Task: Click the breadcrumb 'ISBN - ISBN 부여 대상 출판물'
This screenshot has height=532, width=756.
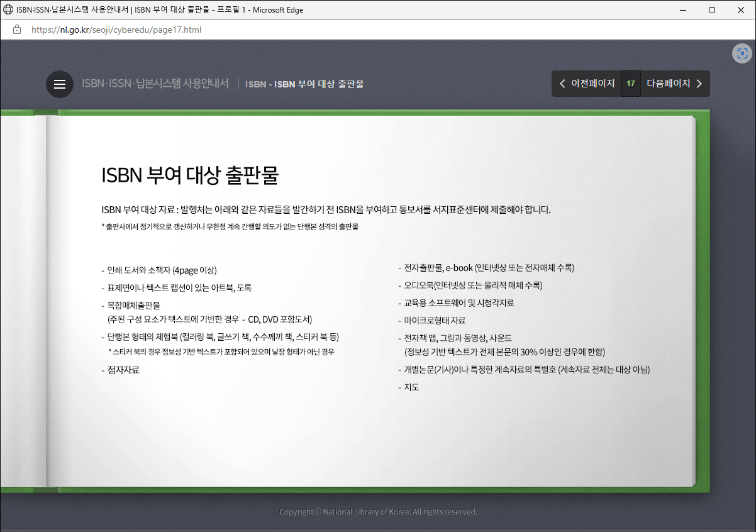Action: [304, 84]
